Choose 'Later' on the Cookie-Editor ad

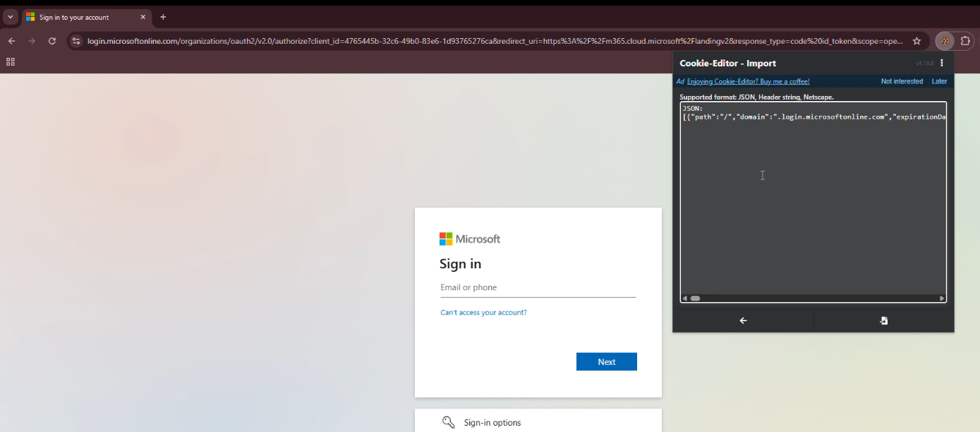(x=939, y=81)
